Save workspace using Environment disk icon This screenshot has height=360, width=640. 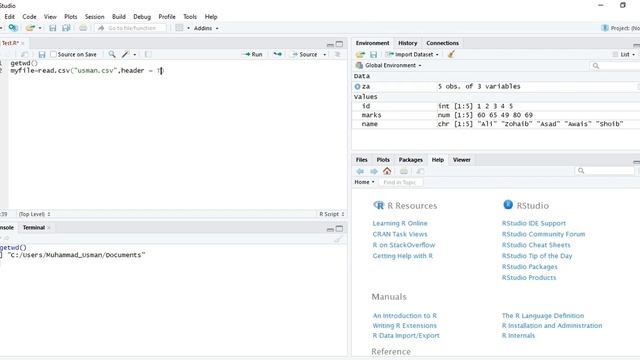coord(373,54)
